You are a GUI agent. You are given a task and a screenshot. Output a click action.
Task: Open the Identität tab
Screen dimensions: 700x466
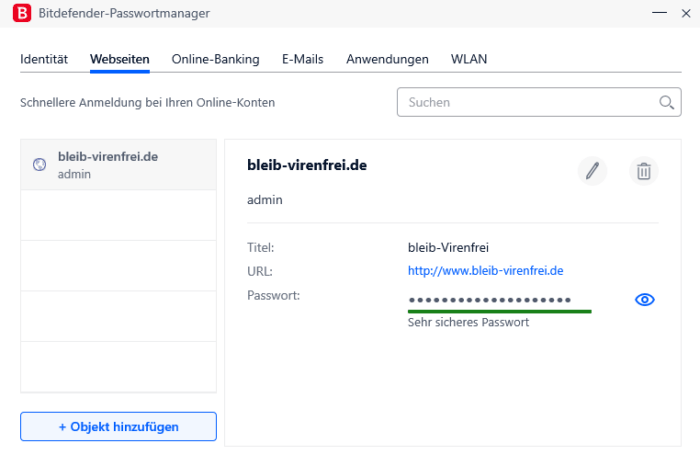(x=44, y=59)
